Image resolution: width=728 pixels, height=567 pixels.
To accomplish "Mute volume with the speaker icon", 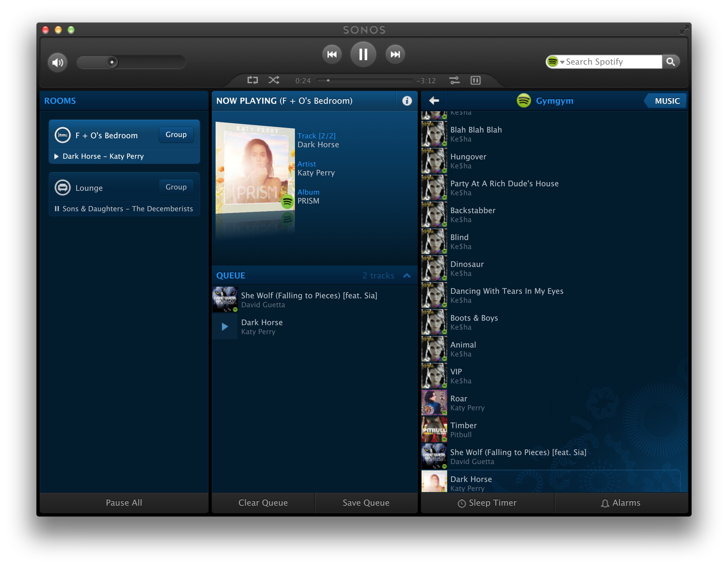I will [57, 62].
